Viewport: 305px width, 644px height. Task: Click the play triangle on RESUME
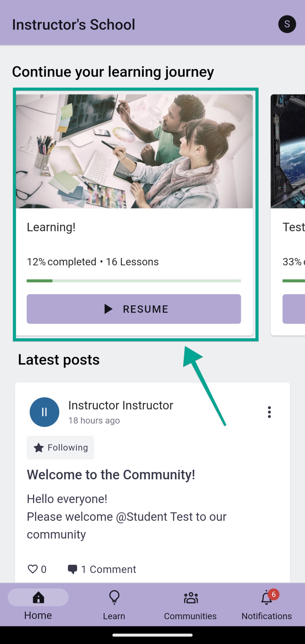point(108,309)
